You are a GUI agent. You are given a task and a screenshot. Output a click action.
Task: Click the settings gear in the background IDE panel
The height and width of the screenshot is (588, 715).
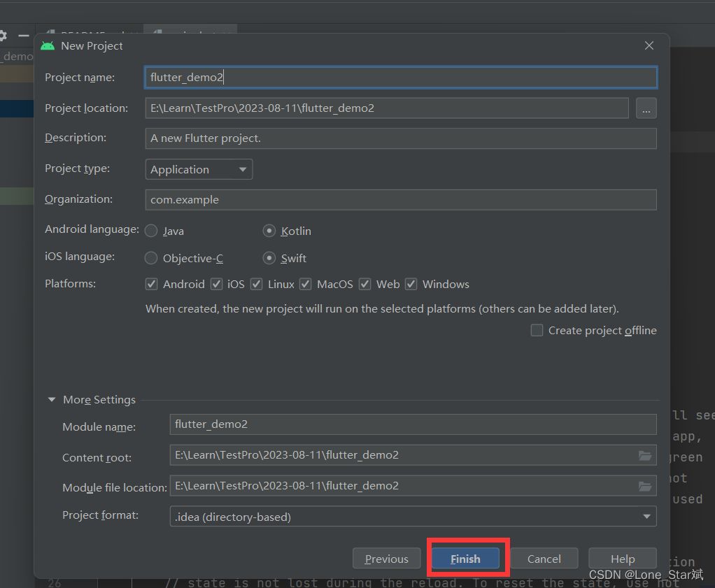click(x=3, y=36)
